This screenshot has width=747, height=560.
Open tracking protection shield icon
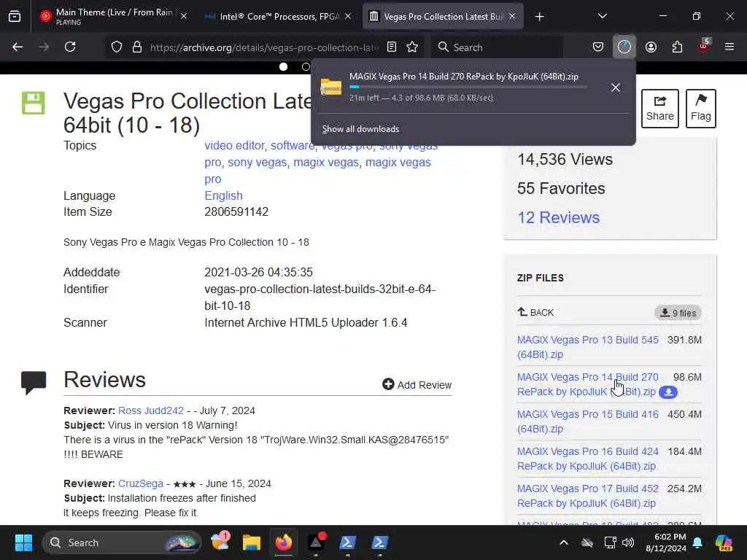tap(117, 47)
